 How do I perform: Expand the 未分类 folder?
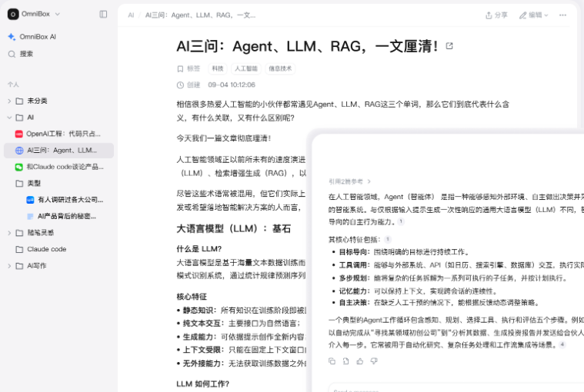(x=9, y=101)
